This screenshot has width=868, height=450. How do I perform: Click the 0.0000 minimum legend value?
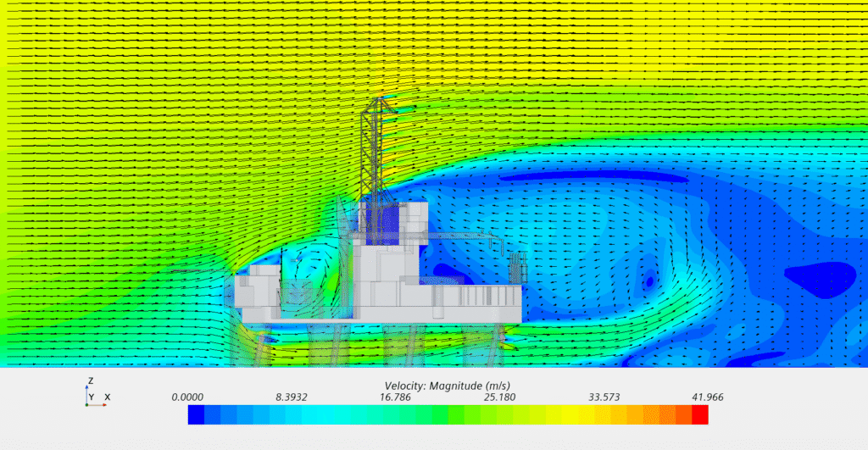(x=187, y=397)
